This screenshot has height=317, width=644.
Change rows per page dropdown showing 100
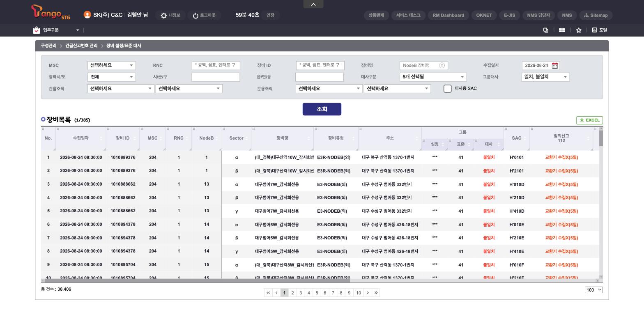coord(594,290)
